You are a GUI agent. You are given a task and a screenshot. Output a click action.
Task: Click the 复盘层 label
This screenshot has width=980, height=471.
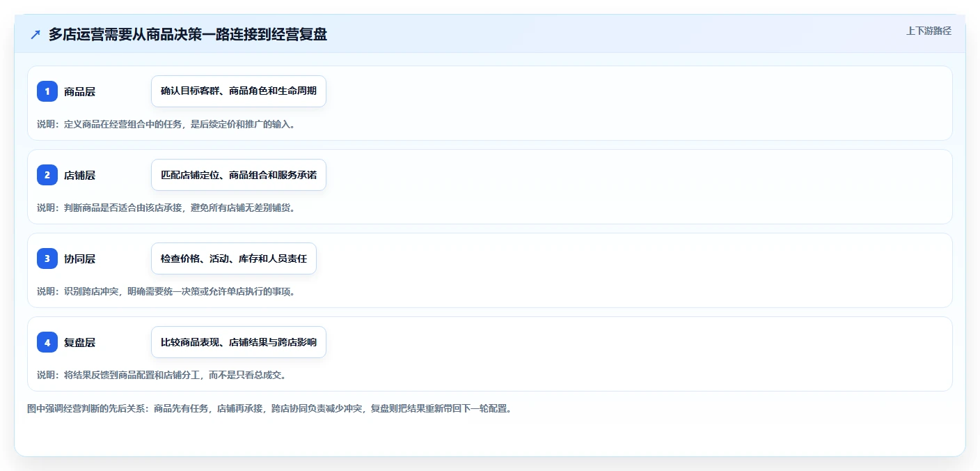79,342
